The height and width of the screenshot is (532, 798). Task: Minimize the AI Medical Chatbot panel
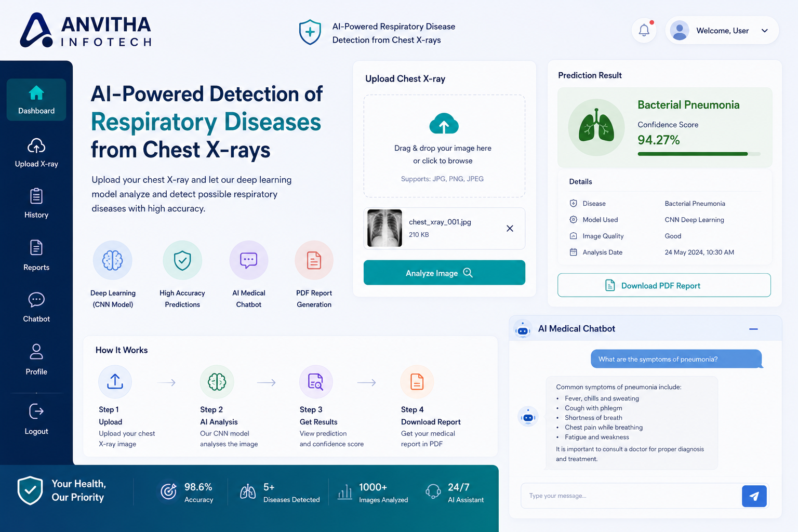(x=753, y=329)
